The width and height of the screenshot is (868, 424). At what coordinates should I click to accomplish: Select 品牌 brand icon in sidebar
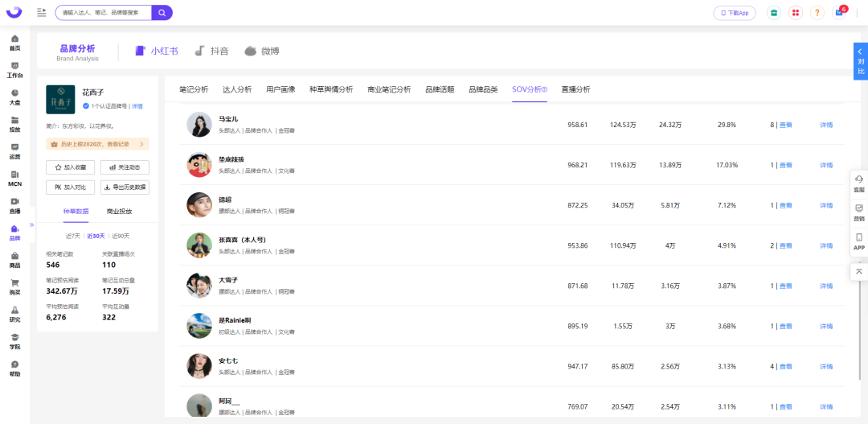click(x=15, y=233)
